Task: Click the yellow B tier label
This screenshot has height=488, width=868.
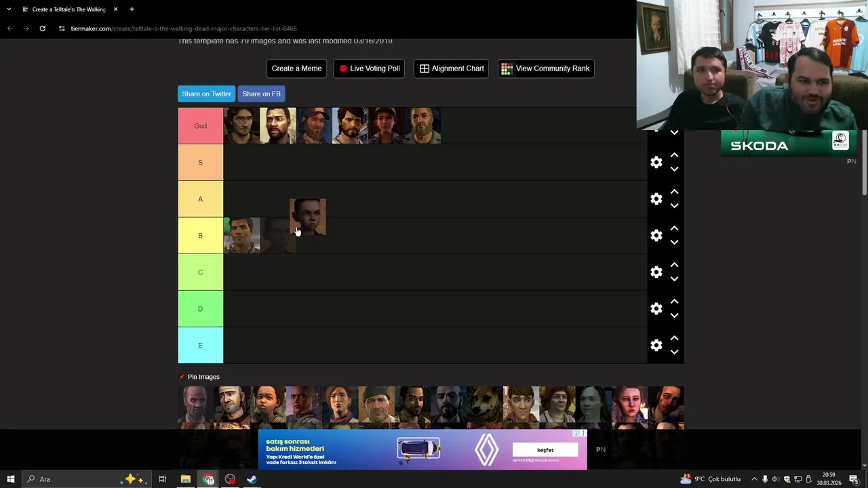Action: tap(200, 236)
